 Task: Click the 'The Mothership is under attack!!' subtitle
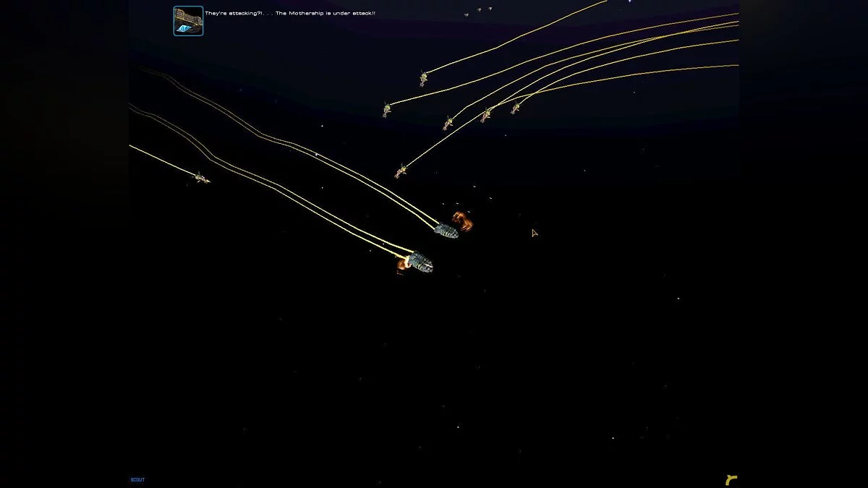click(325, 14)
